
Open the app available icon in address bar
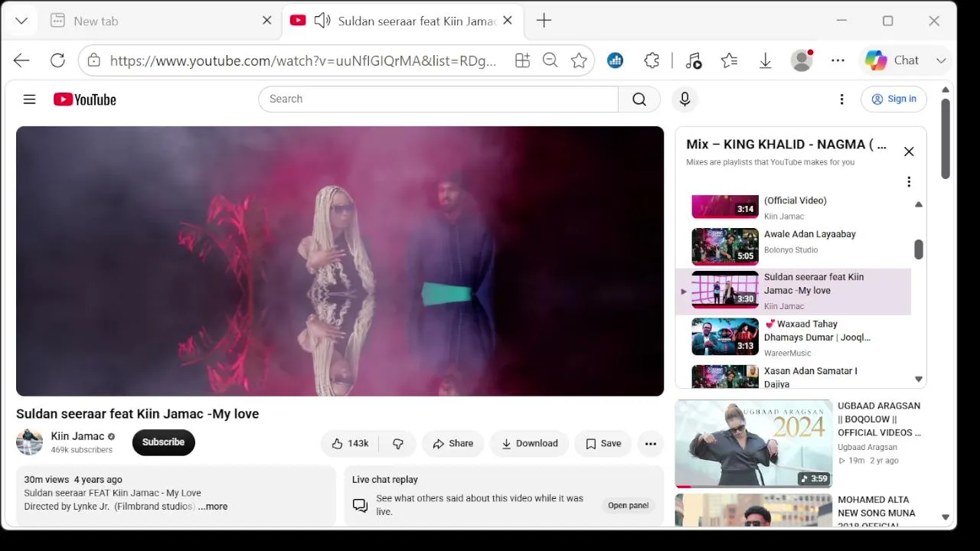point(522,60)
